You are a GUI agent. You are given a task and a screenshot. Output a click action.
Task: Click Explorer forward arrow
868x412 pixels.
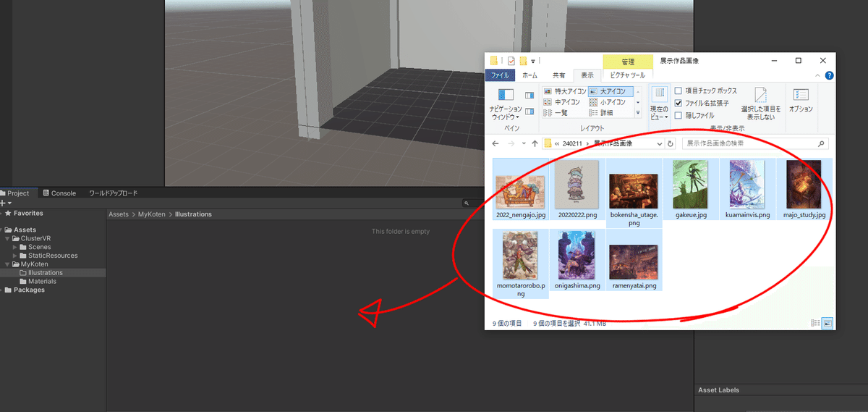pos(511,143)
